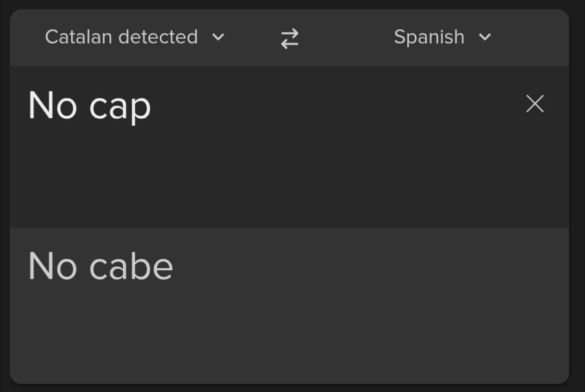Dismiss the entered text using the close icon
The image size is (585, 392).
click(x=535, y=103)
